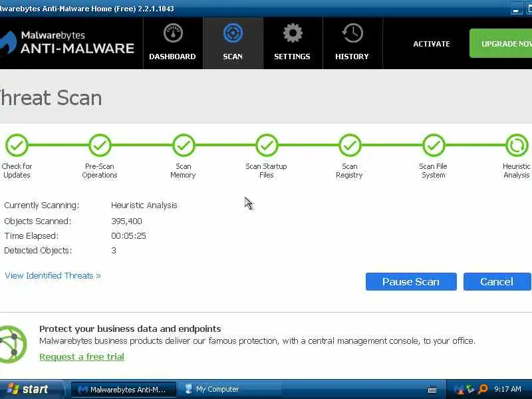This screenshot has width=532, height=399.
Task: Select the Scan tab
Action: point(233,43)
